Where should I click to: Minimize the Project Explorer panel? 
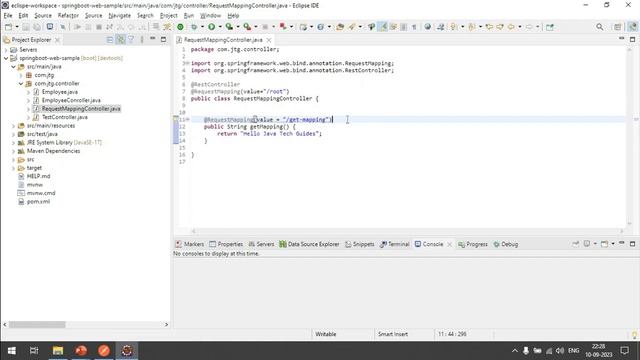tap(153, 39)
